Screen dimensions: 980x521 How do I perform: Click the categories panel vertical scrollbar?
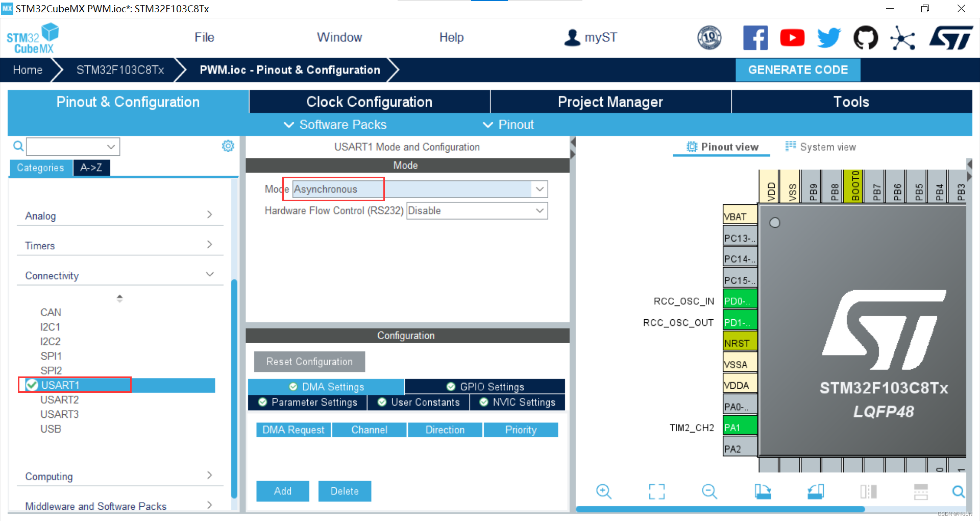[234, 388]
